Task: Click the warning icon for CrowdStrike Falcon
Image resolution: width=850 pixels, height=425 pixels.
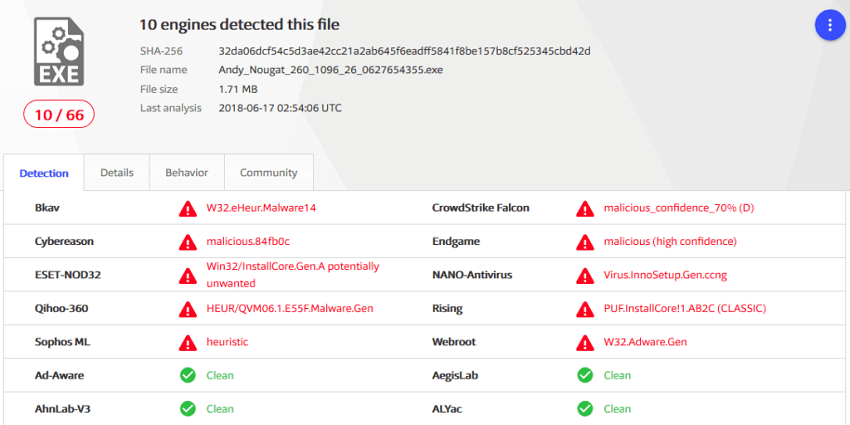Action: [585, 208]
